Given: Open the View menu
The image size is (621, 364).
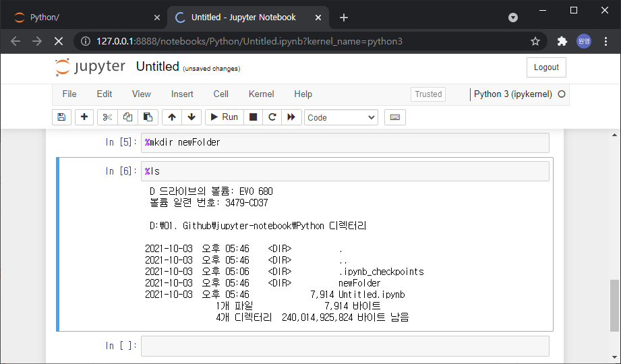Looking at the screenshot, I should pos(142,94).
